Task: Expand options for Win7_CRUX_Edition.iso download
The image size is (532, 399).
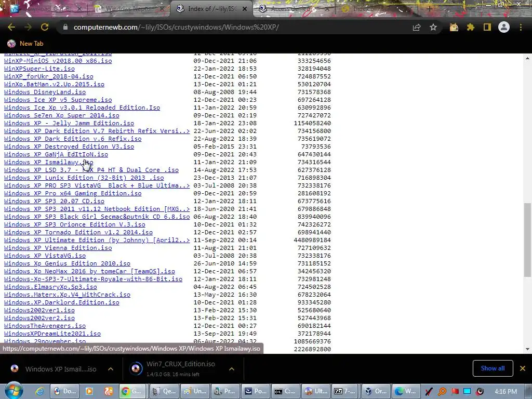Action: 232,369
